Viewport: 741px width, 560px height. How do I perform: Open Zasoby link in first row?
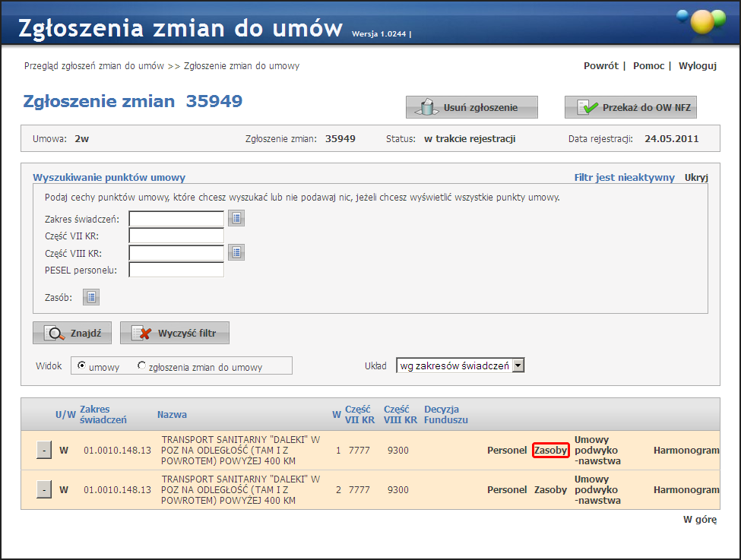tap(551, 451)
